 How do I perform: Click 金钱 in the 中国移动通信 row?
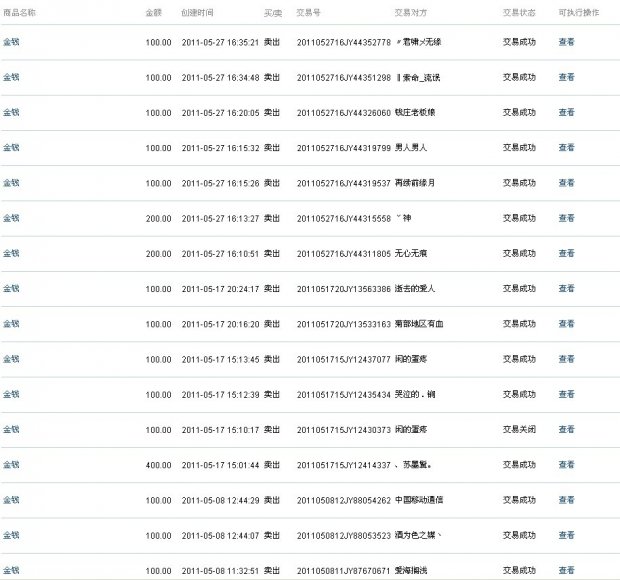coord(12,499)
